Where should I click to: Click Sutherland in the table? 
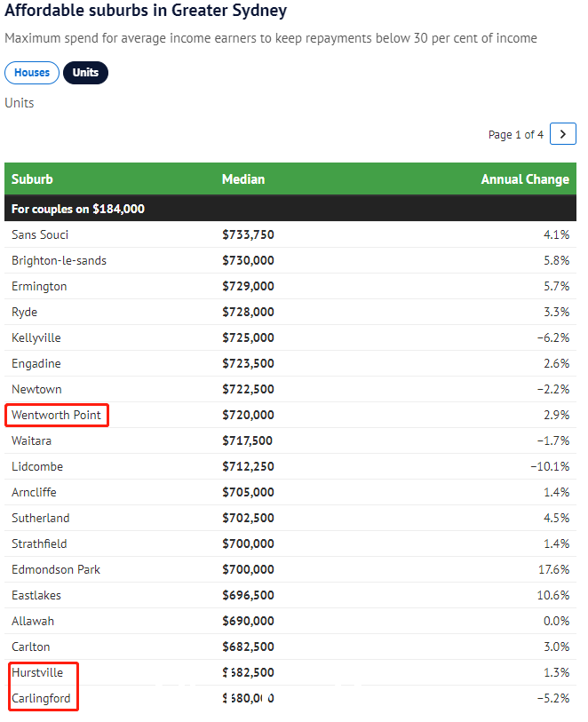click(x=41, y=518)
